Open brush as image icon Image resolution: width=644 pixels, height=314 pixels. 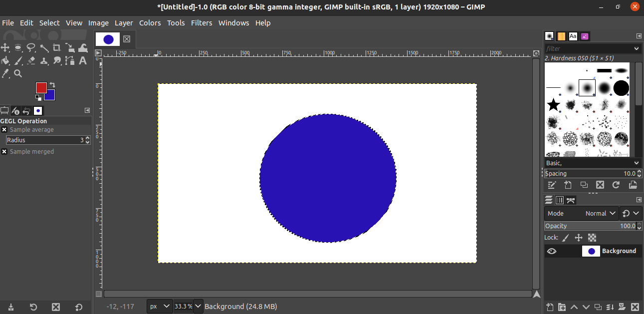pos(633,185)
